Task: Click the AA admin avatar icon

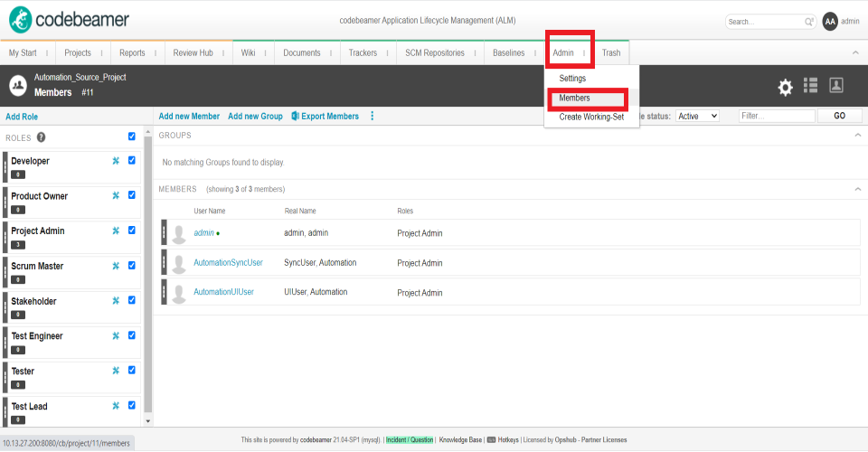Action: tap(830, 21)
